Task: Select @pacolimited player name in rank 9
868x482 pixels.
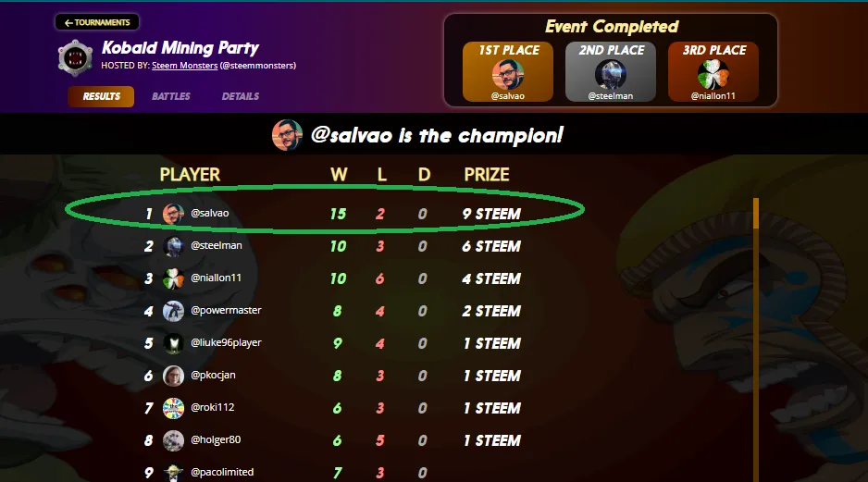Action: [x=222, y=472]
